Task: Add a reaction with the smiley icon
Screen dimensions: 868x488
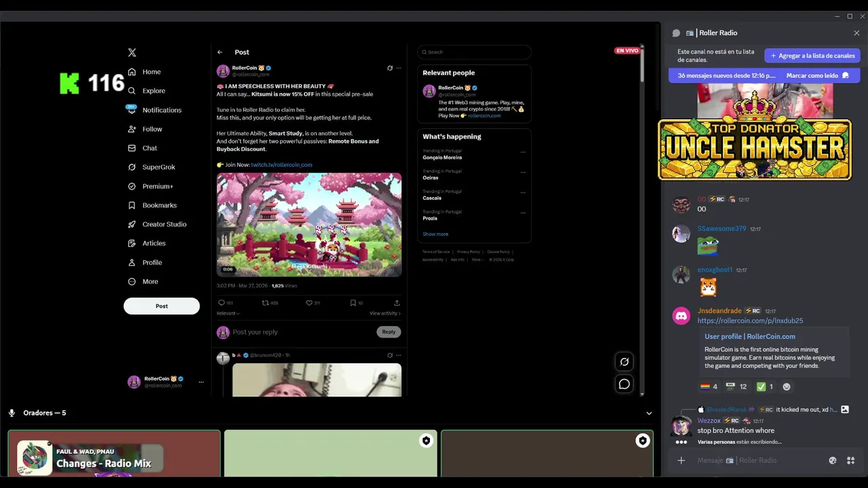Action: tap(787, 386)
